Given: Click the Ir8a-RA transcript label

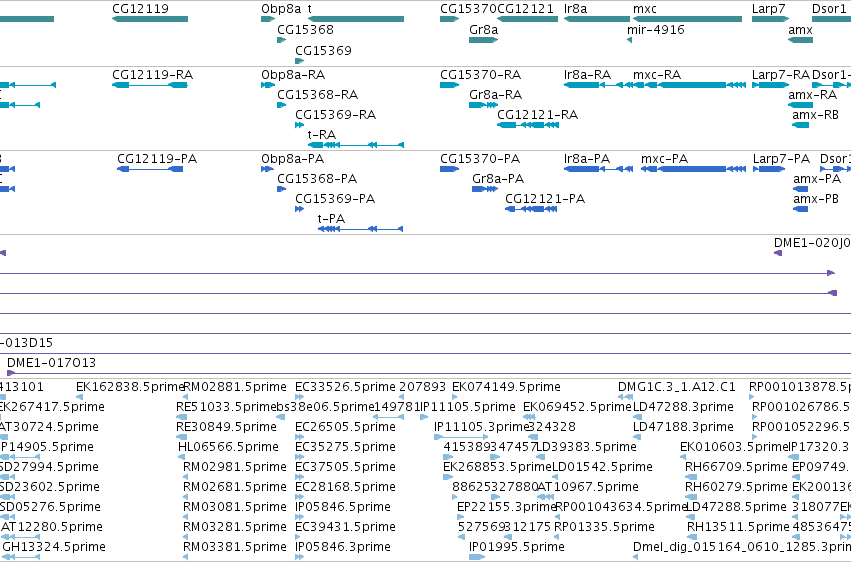Looking at the screenshot, I should pos(587,74).
